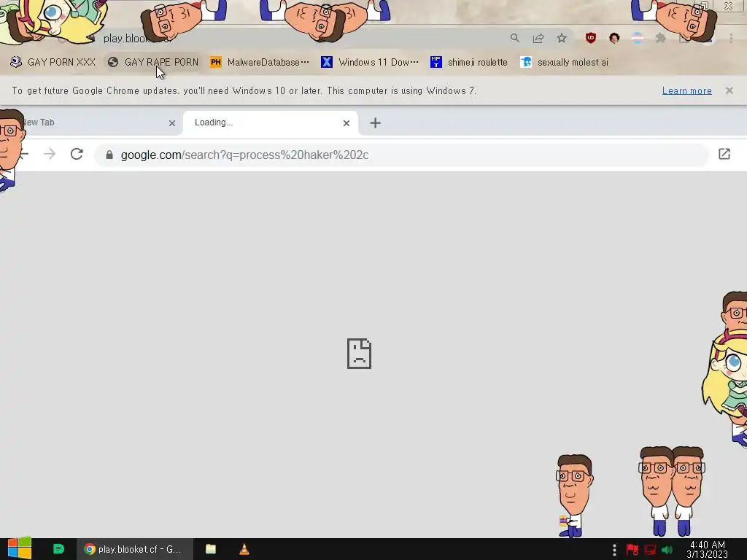Open the Windows Start button

click(20, 549)
